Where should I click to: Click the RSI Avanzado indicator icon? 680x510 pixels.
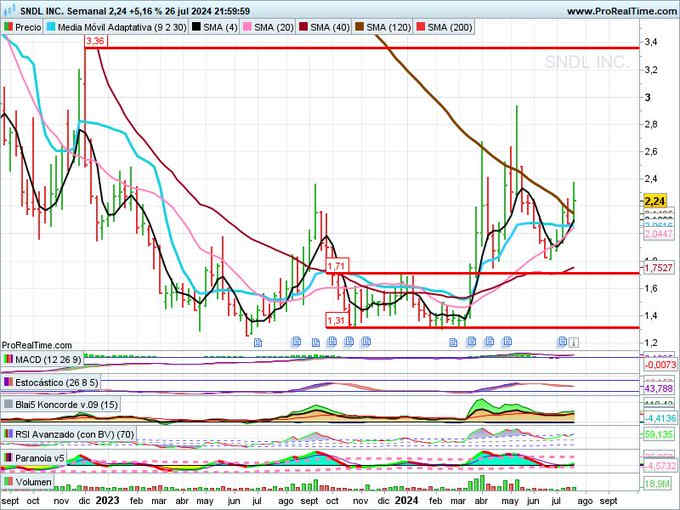(x=8, y=434)
